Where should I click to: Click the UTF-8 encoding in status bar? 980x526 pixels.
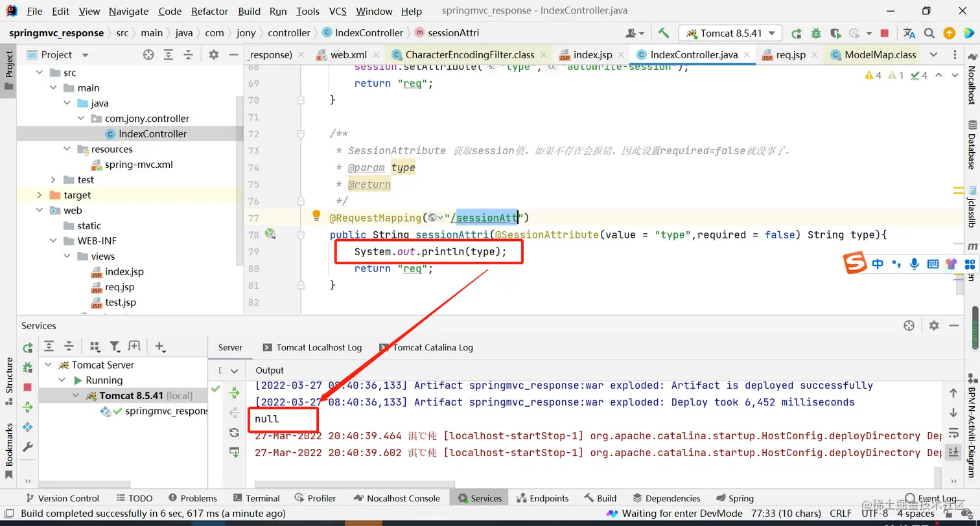pos(874,514)
